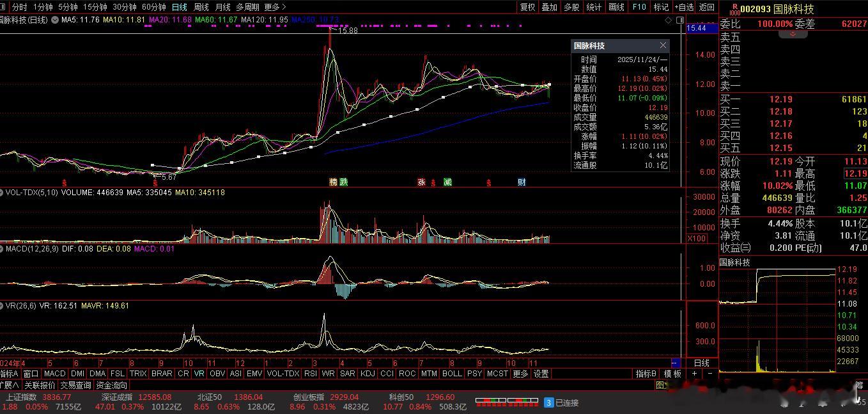Viewport: 868px width, 414px height.
Task: Click the 上证指数 index in status bar
Action: pyautogui.click(x=20, y=397)
